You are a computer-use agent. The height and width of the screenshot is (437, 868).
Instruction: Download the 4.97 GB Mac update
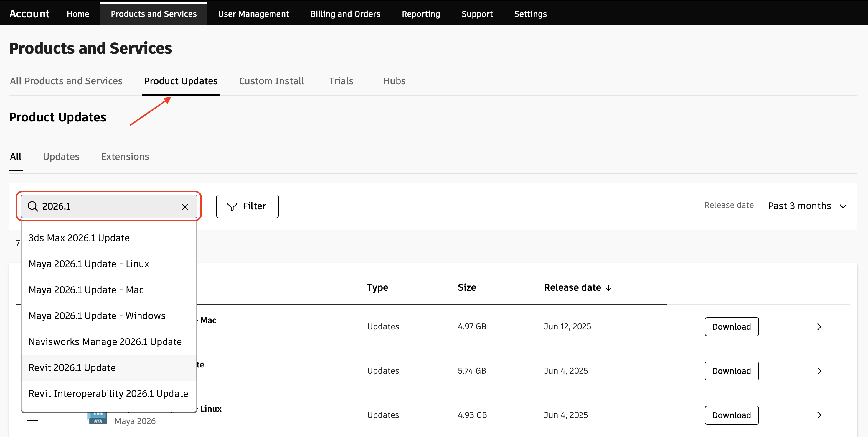click(732, 326)
